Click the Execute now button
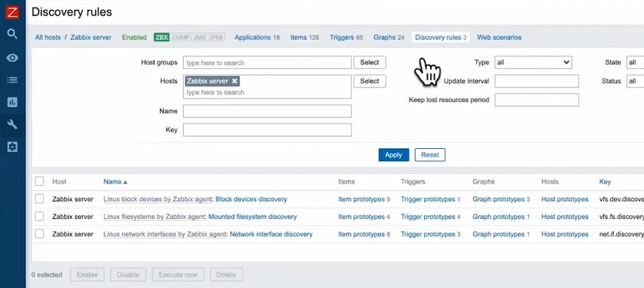This screenshot has width=644, height=288. pyautogui.click(x=178, y=274)
